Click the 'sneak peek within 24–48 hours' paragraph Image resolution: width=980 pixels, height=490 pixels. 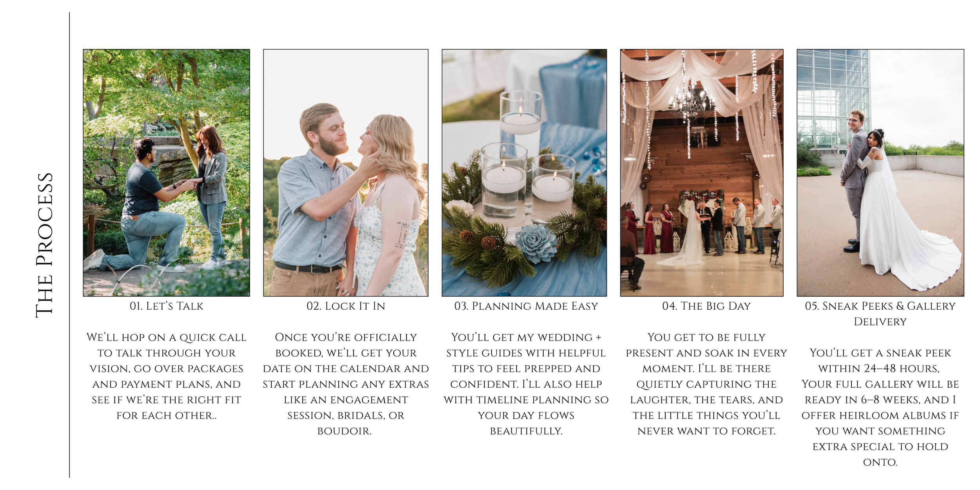(x=880, y=407)
